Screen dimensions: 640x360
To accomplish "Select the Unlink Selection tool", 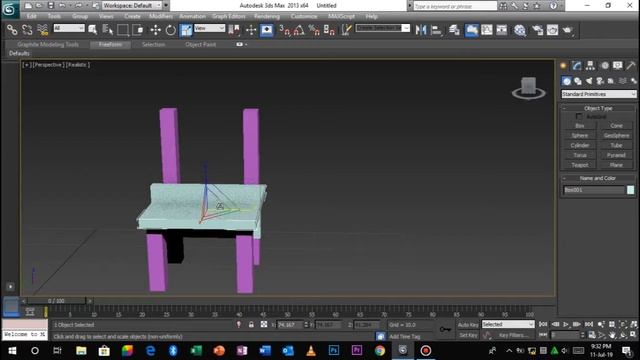I will pos(27,30).
